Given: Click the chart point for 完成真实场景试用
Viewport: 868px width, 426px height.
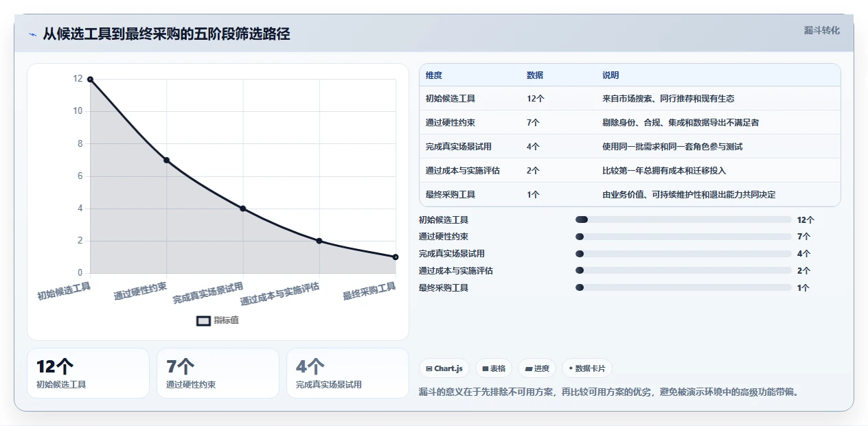Looking at the screenshot, I should tap(243, 209).
